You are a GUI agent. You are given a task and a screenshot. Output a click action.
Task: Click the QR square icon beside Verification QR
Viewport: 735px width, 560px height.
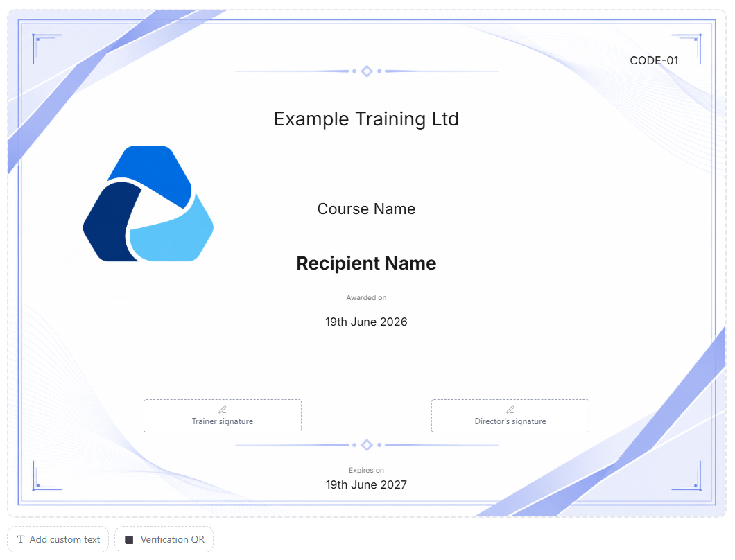129,540
